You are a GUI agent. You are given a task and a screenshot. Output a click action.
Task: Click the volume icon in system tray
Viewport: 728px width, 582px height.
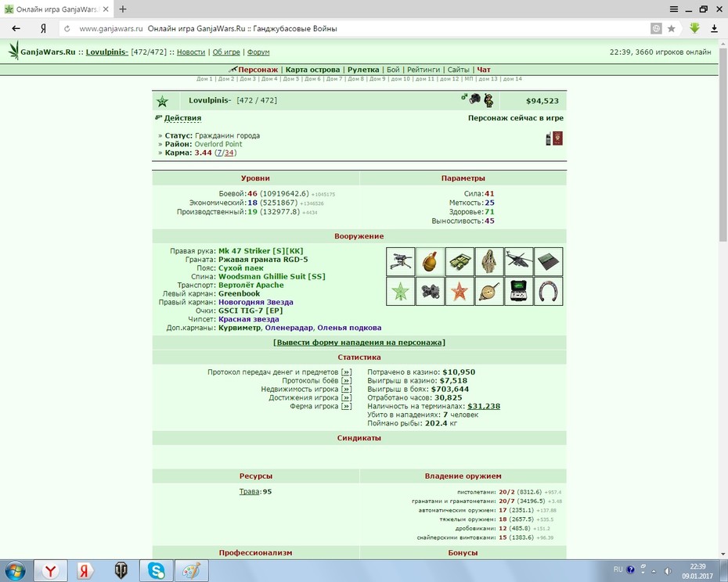tap(668, 570)
